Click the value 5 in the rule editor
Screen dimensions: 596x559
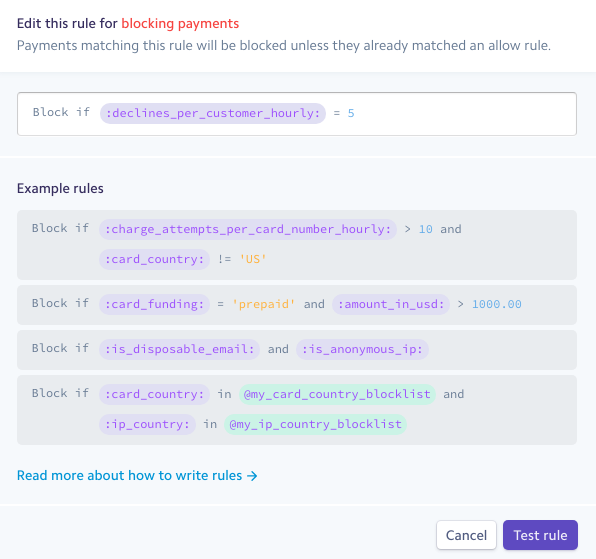pyautogui.click(x=351, y=113)
